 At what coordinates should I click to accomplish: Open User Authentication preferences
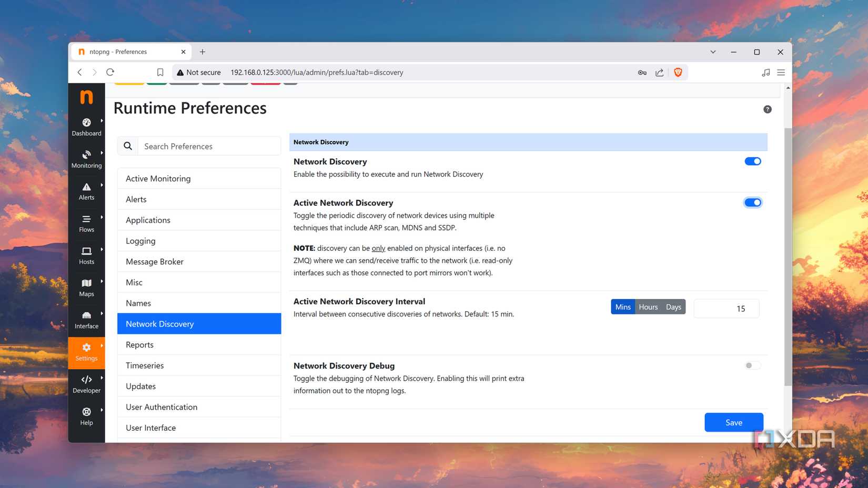199,407
